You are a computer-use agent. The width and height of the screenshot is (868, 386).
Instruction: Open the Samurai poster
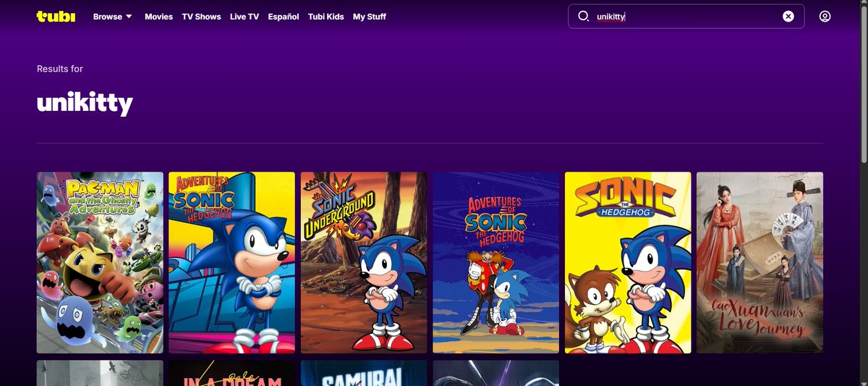click(364, 374)
